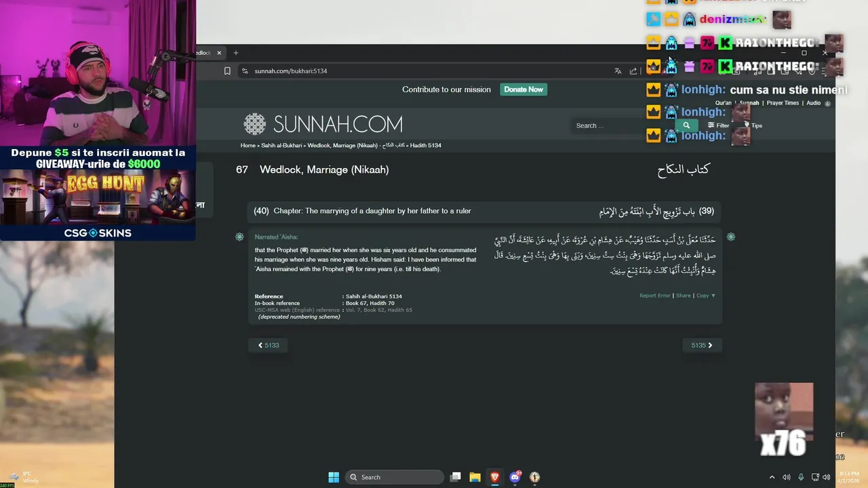
Task: Click Hadith 5134 breadcrumb text
Action: 425,145
